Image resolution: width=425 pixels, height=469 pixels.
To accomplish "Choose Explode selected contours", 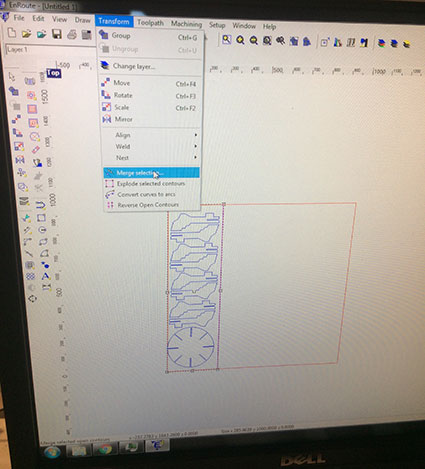I will [x=152, y=184].
